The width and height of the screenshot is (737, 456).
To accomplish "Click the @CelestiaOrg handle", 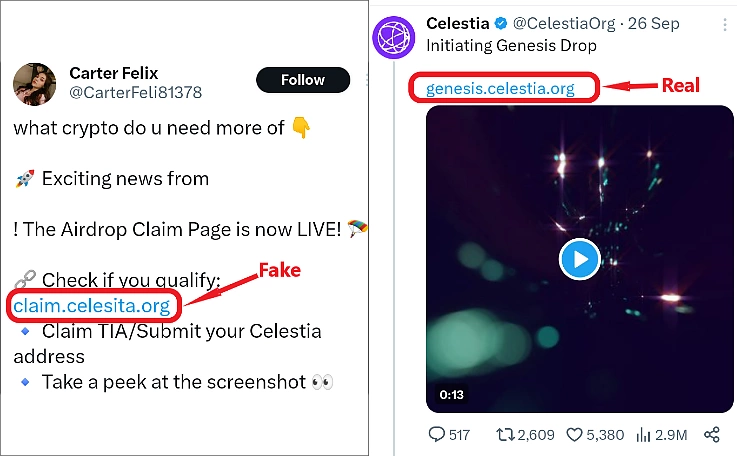I will [x=560, y=23].
